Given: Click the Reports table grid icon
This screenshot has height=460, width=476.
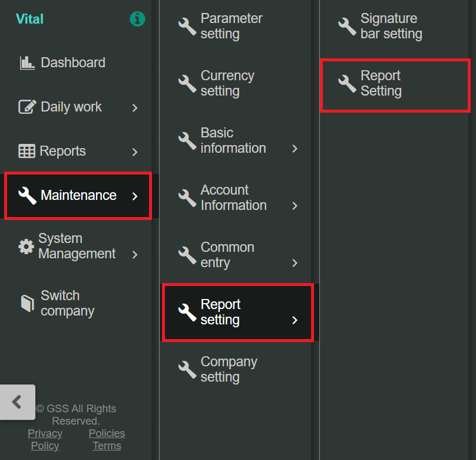Looking at the screenshot, I should [27, 151].
